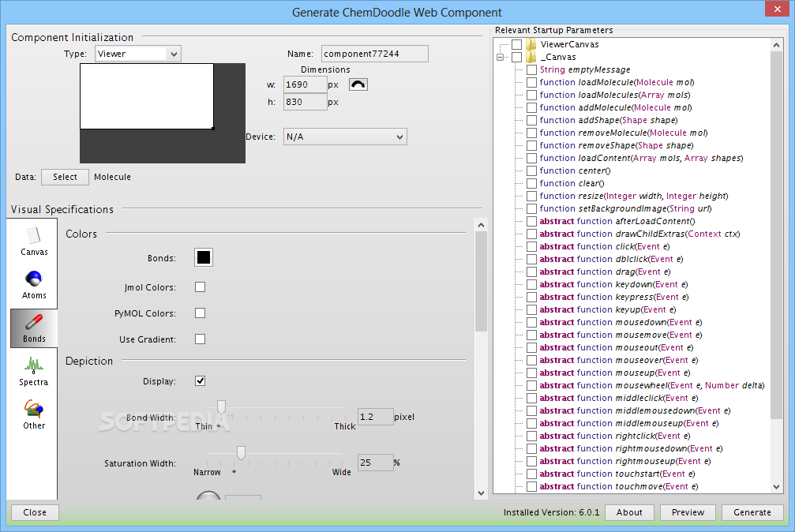Check the abstract function keydown(Event e) box
Image resolution: width=795 pixels, height=532 pixels.
531,284
